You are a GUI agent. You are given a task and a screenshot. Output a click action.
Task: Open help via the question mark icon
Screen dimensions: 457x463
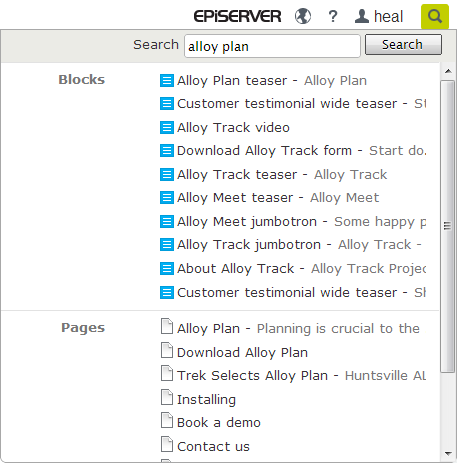[x=333, y=16]
